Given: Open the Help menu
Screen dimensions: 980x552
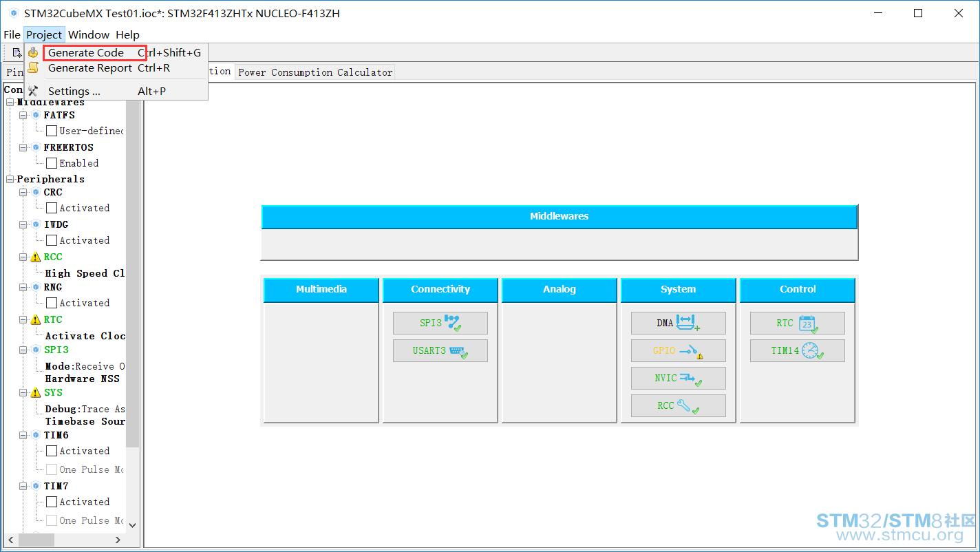Looking at the screenshot, I should tap(127, 34).
